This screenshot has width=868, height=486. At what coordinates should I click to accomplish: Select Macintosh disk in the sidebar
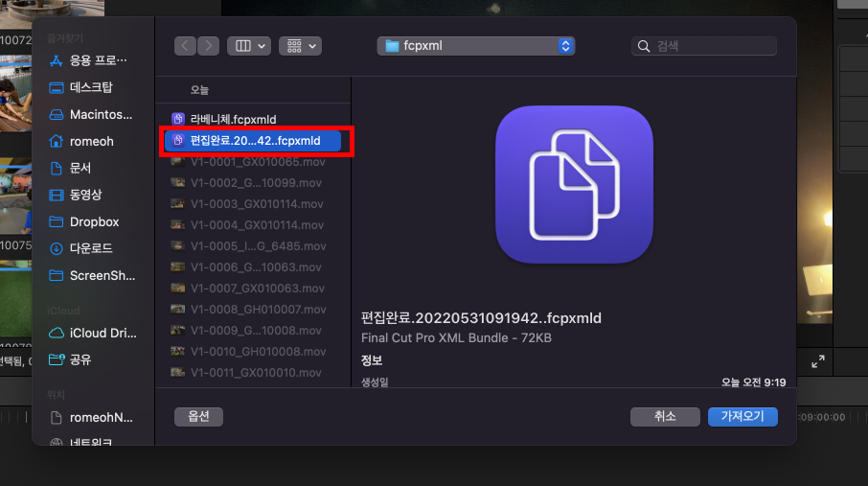91,115
